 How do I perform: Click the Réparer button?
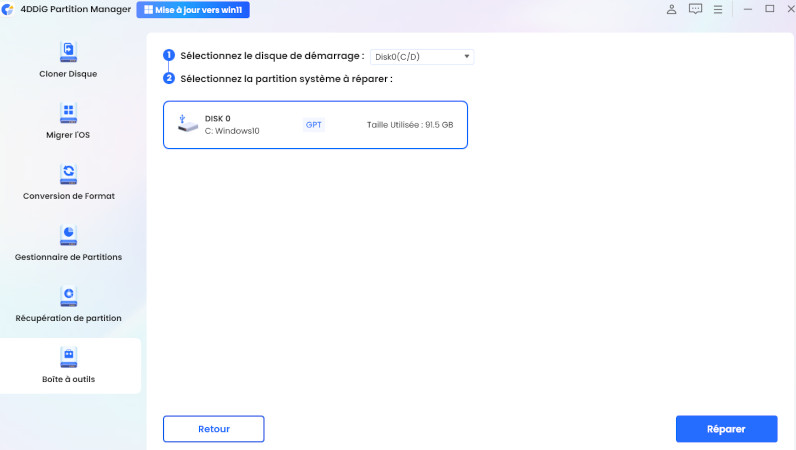pos(726,429)
